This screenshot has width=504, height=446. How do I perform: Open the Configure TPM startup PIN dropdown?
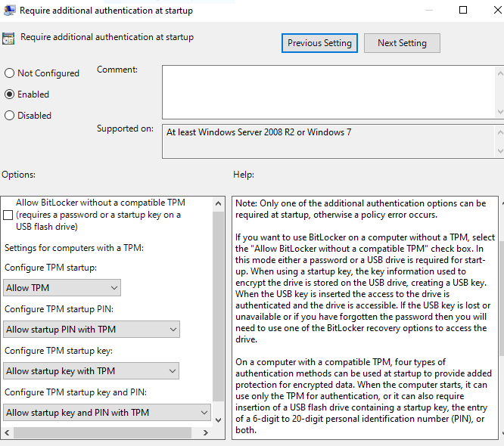(x=92, y=329)
